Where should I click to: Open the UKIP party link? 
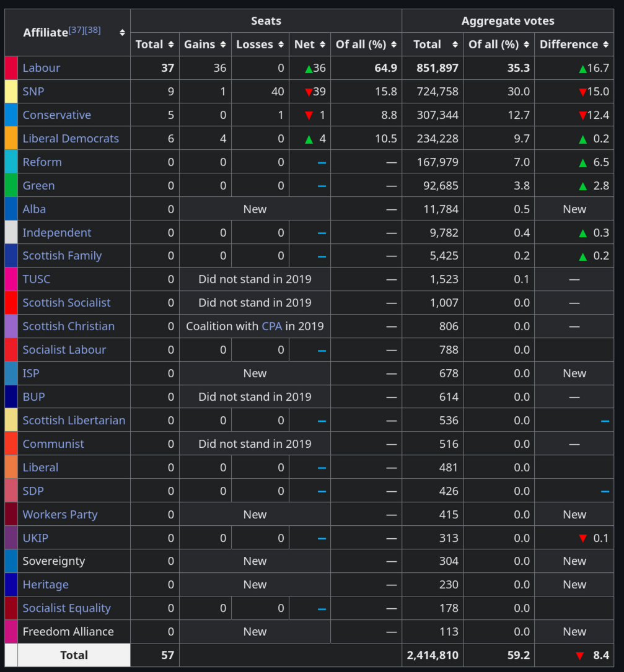click(x=35, y=538)
